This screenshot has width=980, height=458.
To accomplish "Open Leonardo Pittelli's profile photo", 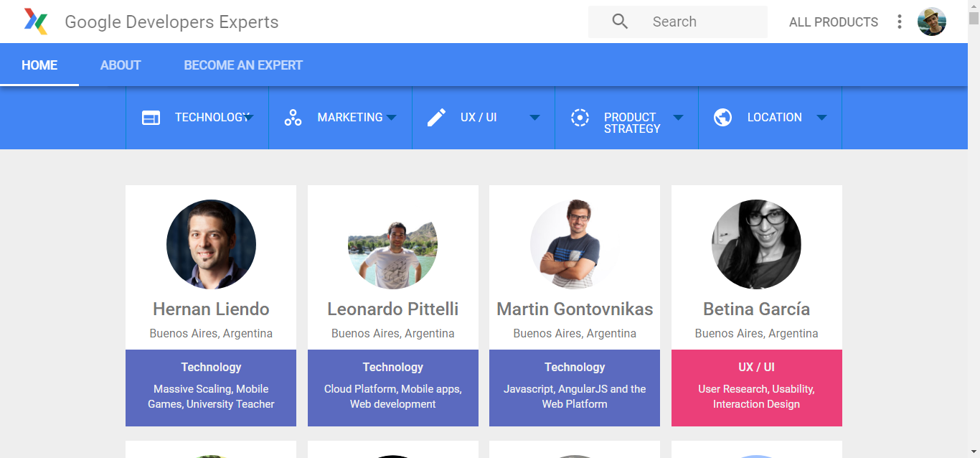I will pyautogui.click(x=393, y=244).
